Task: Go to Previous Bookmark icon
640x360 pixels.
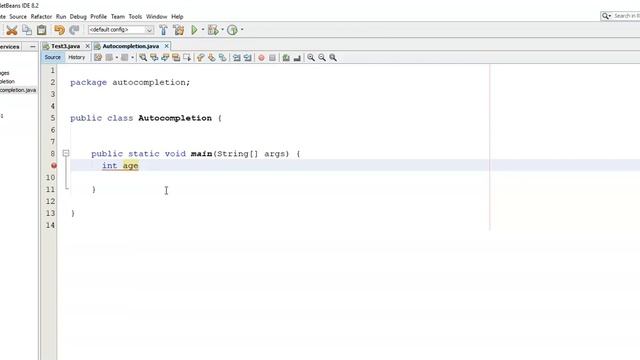Action: pos(200,58)
